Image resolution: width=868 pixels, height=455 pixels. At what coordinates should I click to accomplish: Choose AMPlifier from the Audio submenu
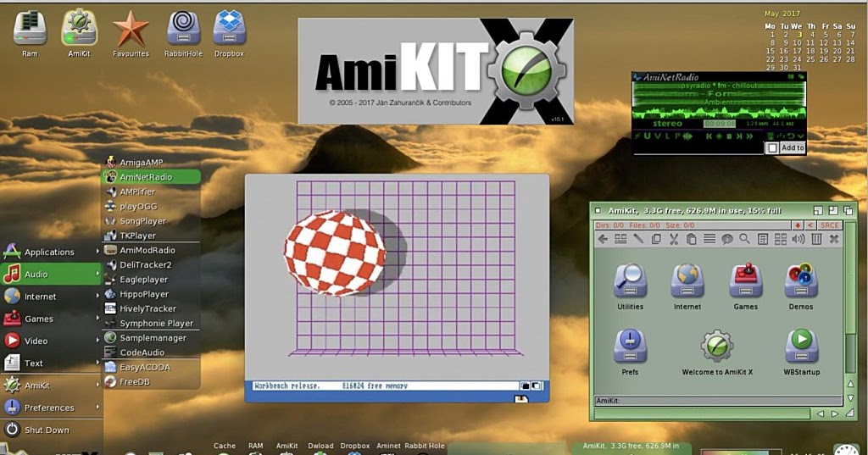tap(151, 191)
